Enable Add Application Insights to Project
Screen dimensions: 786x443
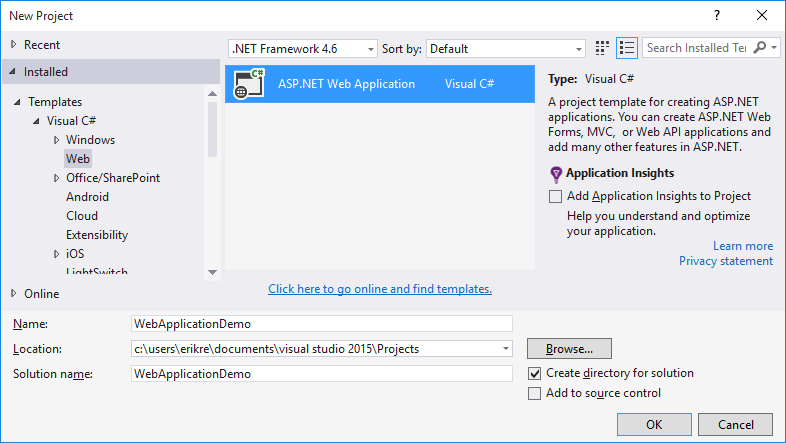pos(556,197)
